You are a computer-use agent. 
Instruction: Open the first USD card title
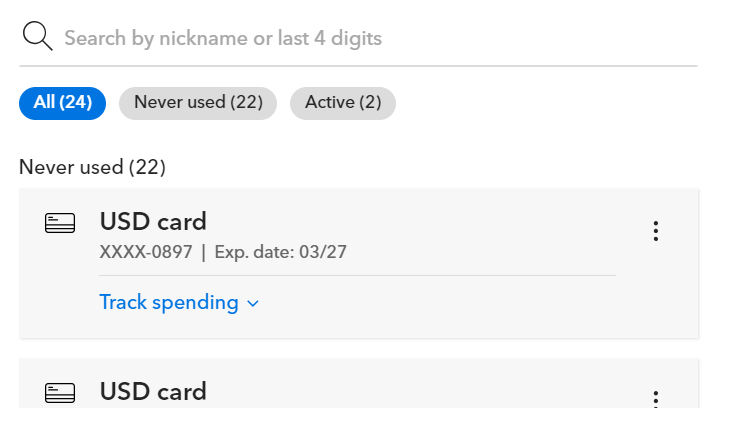tap(153, 221)
